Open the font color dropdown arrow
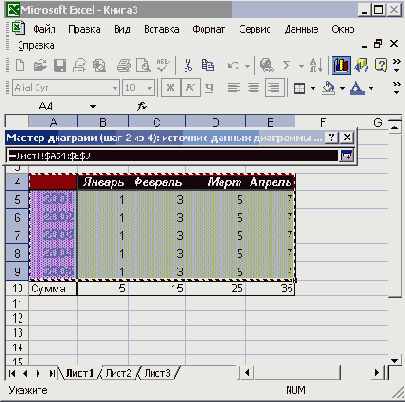 (371, 88)
